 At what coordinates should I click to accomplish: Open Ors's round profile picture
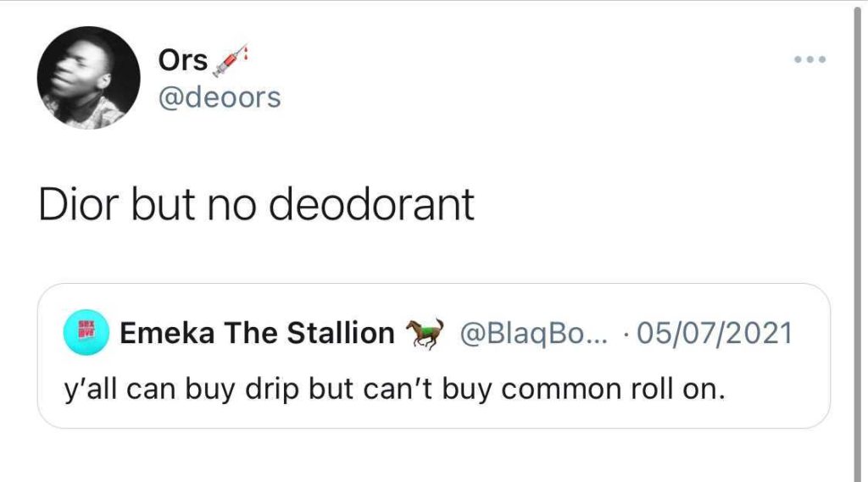(x=88, y=77)
